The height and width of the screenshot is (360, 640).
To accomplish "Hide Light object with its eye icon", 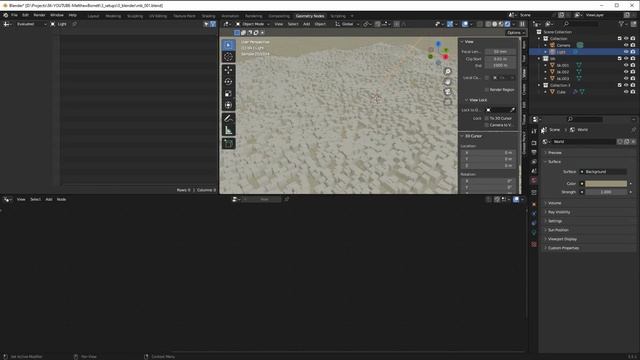I will [x=626, y=52].
